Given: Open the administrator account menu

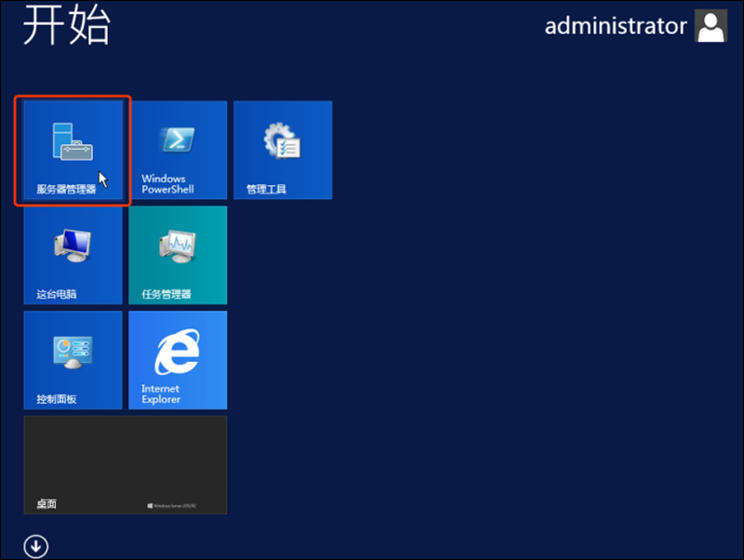Looking at the screenshot, I should [x=615, y=26].
